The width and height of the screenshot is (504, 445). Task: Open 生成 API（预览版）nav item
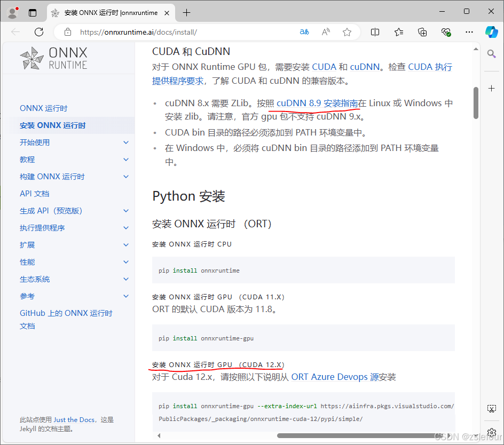(x=51, y=210)
